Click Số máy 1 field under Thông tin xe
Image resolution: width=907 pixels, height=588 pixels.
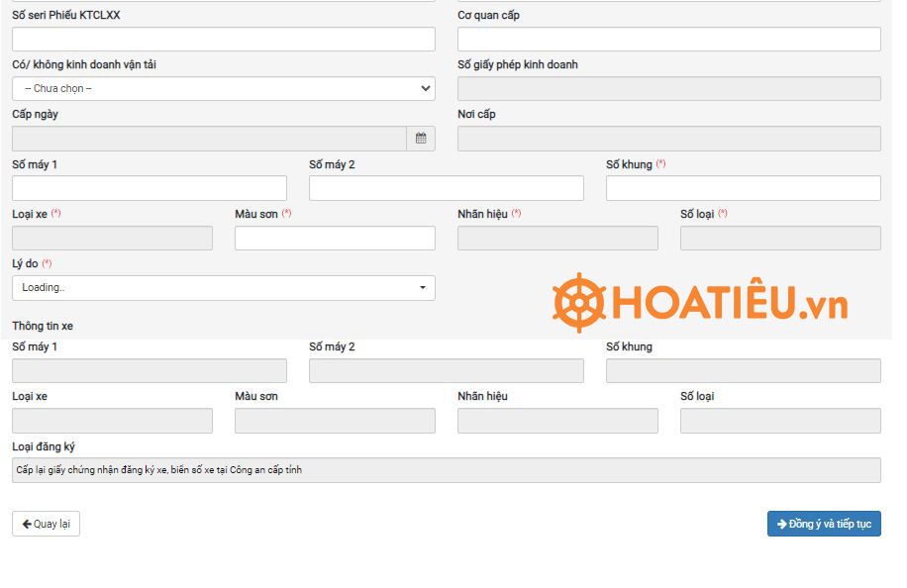[x=149, y=371]
